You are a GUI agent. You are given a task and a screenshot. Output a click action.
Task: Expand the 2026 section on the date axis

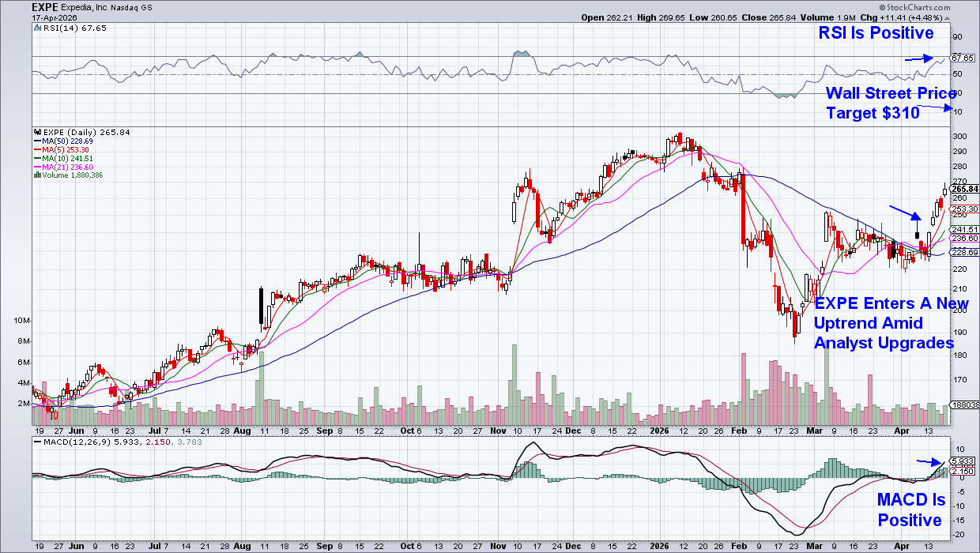click(x=661, y=432)
